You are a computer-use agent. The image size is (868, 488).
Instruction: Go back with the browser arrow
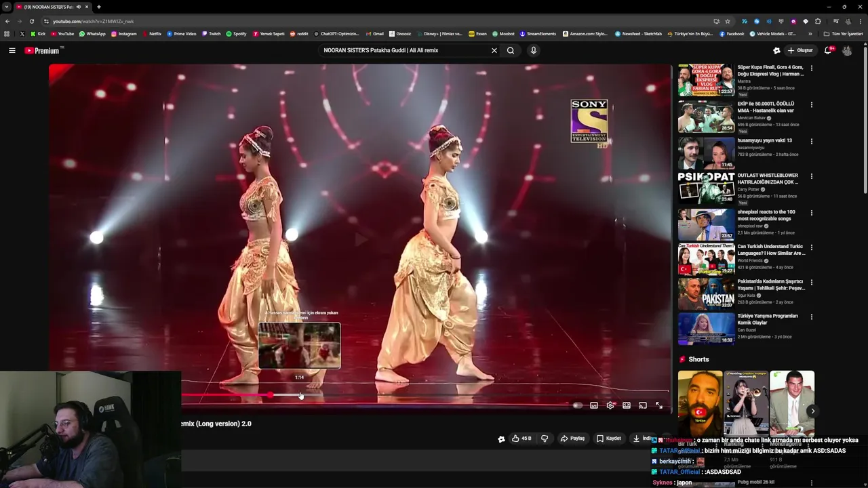tap(7, 21)
